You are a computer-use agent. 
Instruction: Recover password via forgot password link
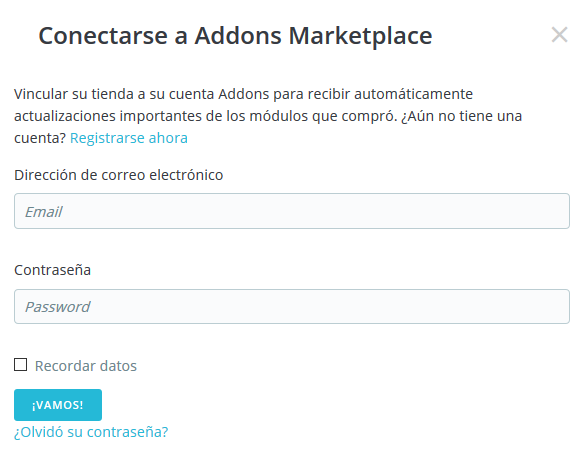click(91, 432)
